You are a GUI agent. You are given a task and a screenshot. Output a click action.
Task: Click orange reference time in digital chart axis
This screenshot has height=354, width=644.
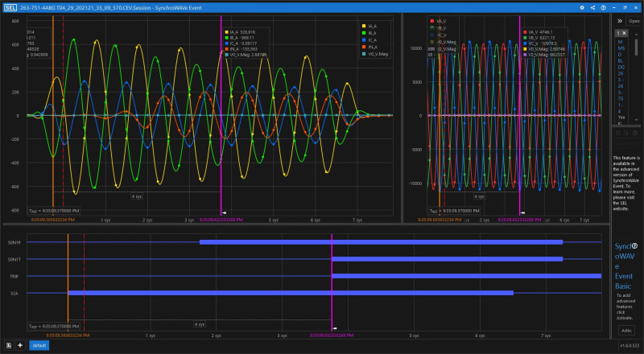[x=68, y=335]
